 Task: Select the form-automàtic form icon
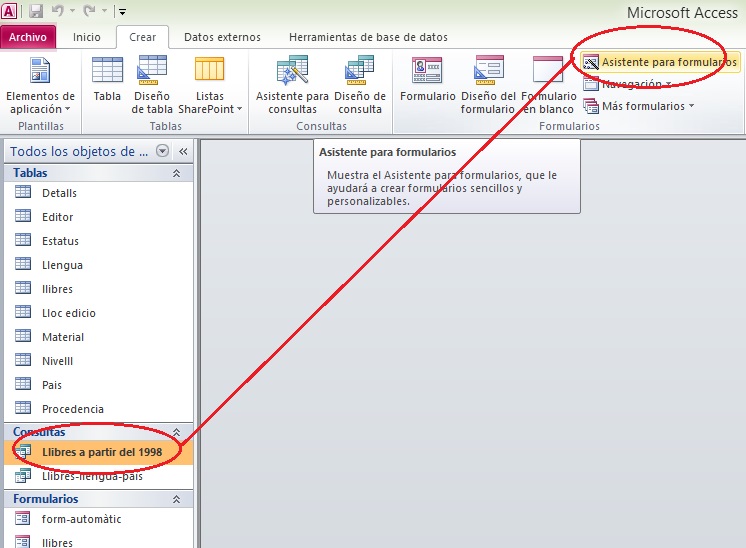point(23,518)
